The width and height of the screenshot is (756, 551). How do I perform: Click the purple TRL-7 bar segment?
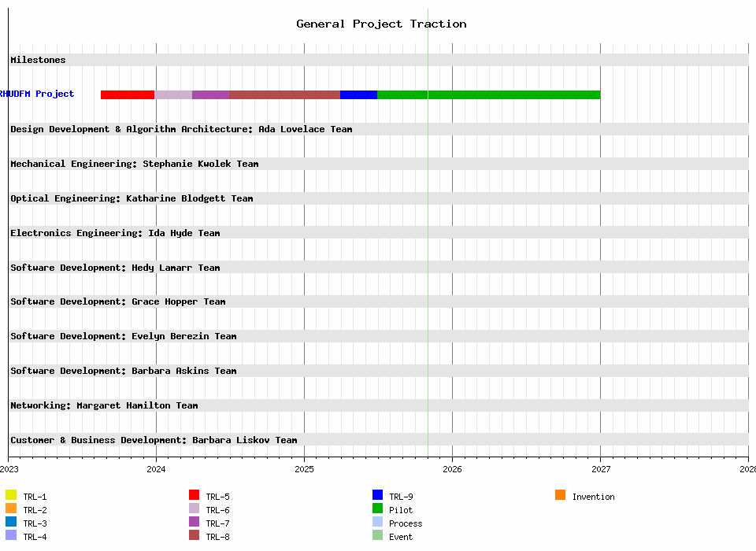210,94
